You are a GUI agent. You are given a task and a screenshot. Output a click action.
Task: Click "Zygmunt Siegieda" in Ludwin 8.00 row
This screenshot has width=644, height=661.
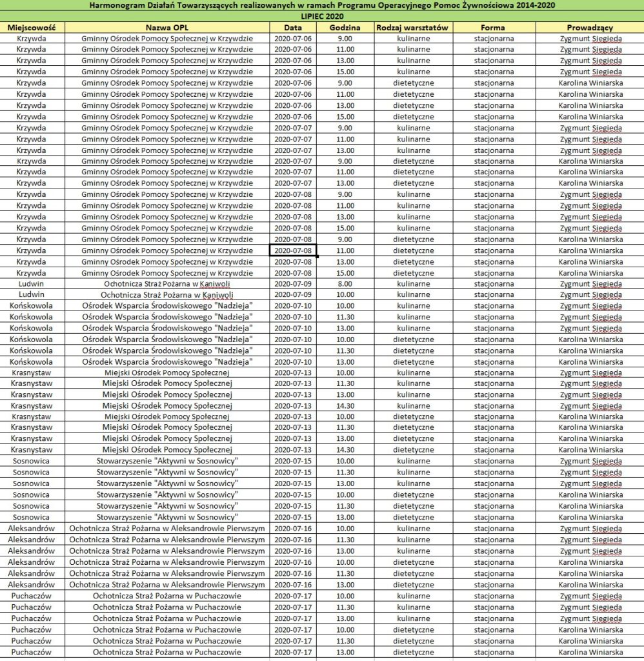click(590, 284)
